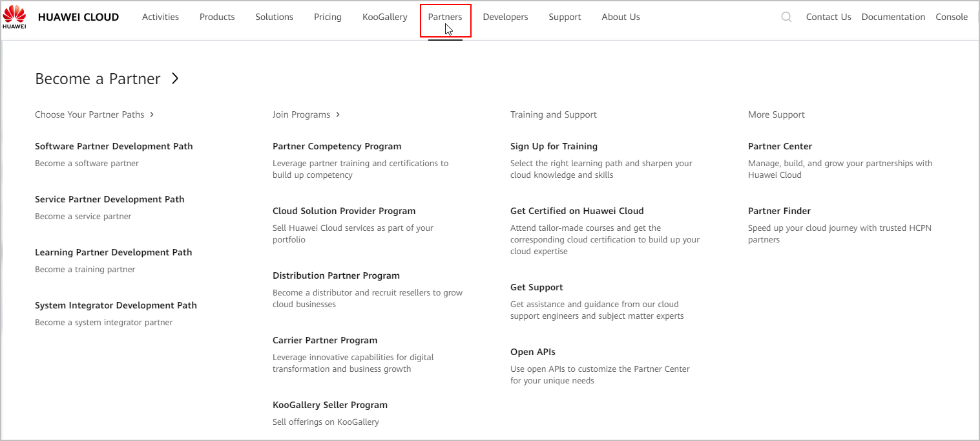980x441 pixels.
Task: Click the HUAWEI CLOUD brand name
Action: [78, 17]
